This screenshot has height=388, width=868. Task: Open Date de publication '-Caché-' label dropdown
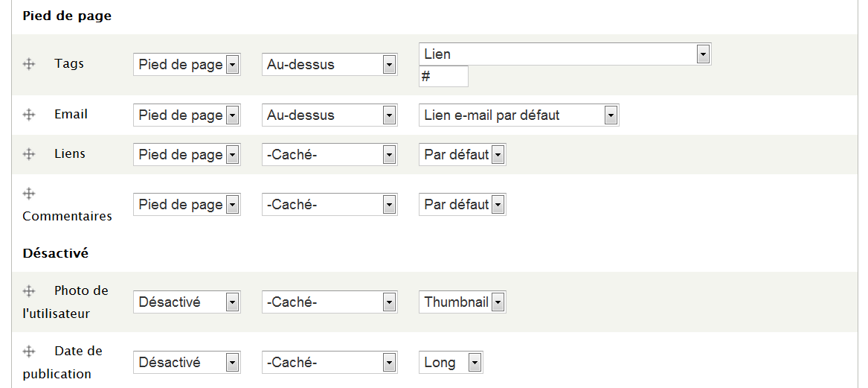329,363
